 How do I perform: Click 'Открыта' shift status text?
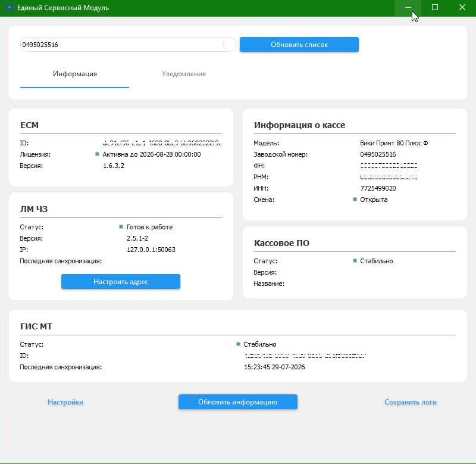tap(374, 200)
